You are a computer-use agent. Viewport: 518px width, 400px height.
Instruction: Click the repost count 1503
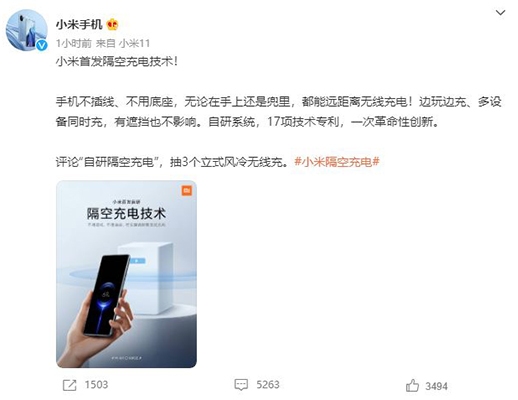coord(96,385)
